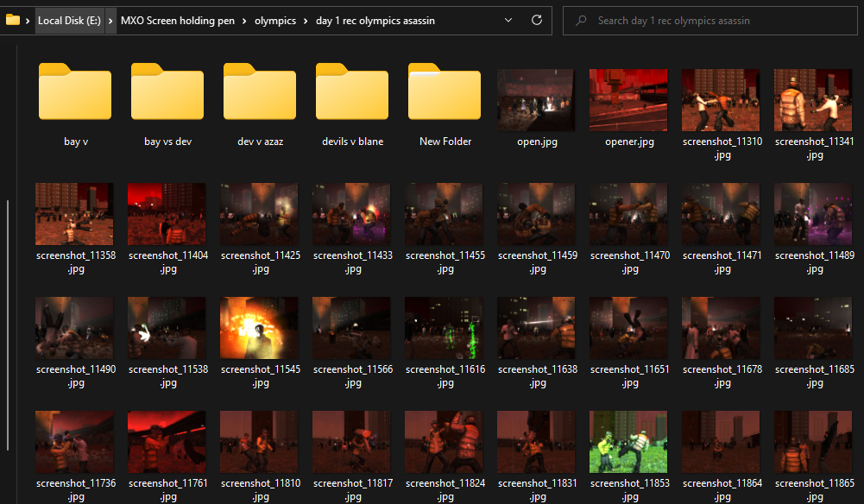Viewport: 864px width, 504px height.
Task: Select screenshot_11853.jpg green thumbnail
Action: pos(629,442)
